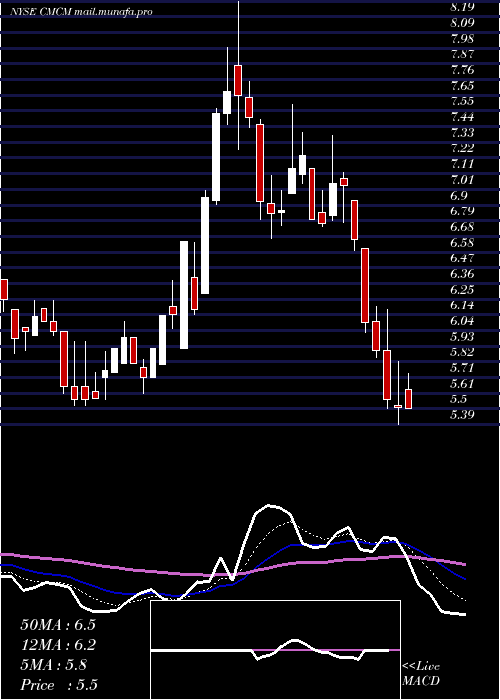Click the peak red candlestick near 7.76

point(238,80)
